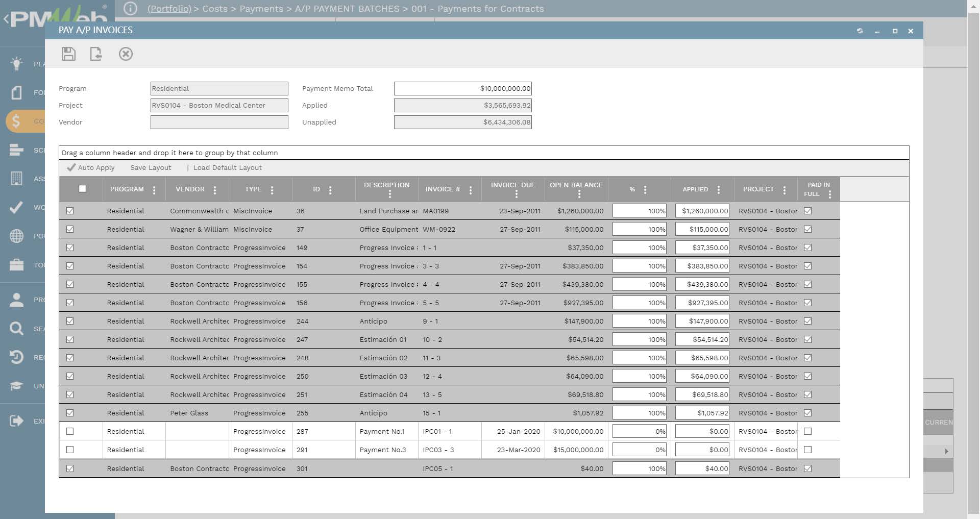
Task: Open the Profile person sidebar icon
Action: 16,300
